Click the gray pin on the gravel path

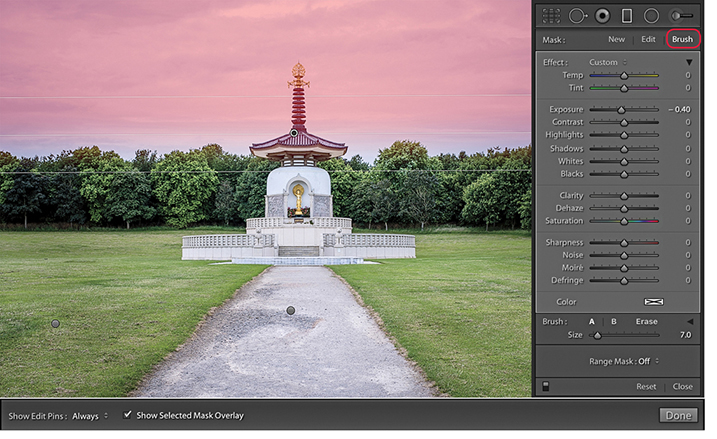[291, 311]
